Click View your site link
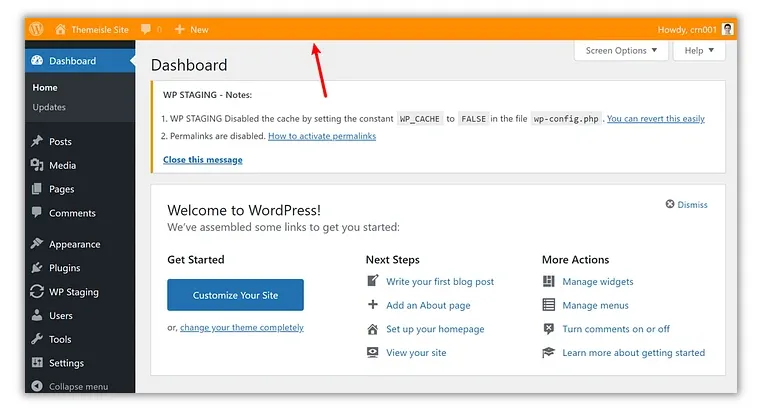 coord(416,353)
